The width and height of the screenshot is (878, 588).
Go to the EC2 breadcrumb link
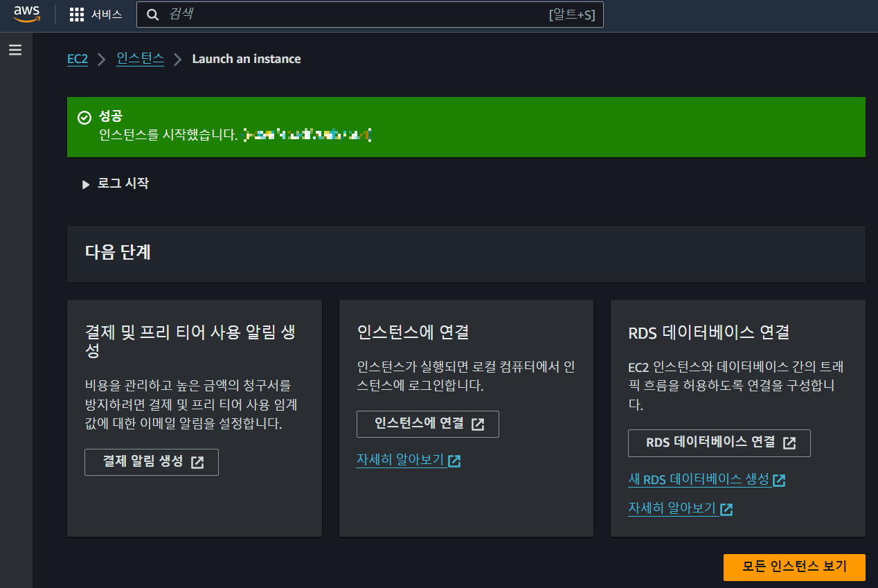coord(78,59)
